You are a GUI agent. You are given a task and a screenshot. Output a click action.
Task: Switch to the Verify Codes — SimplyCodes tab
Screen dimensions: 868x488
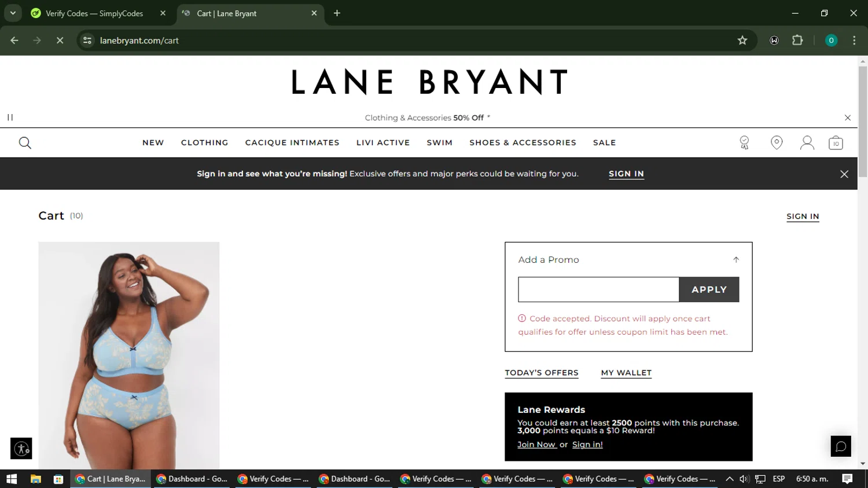[x=94, y=13]
